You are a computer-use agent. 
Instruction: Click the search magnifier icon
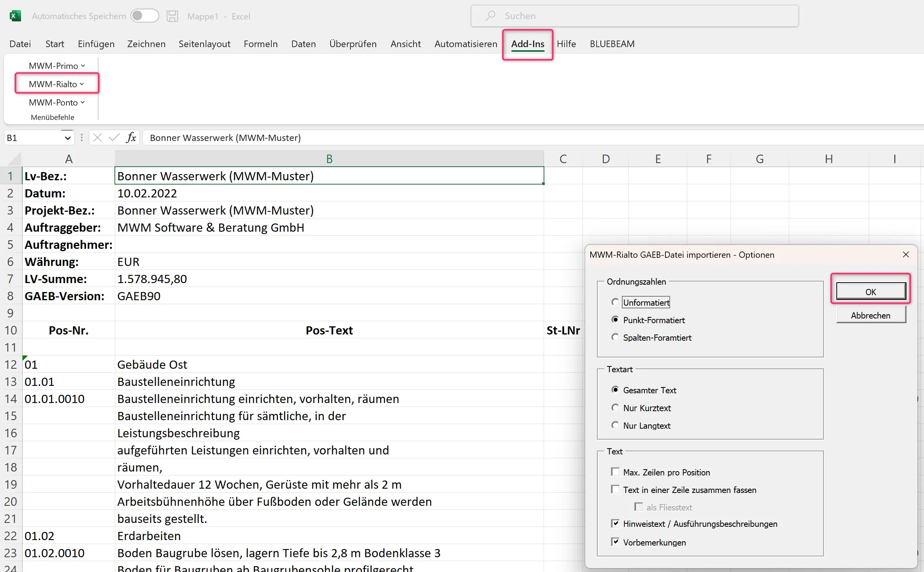pyautogui.click(x=490, y=16)
